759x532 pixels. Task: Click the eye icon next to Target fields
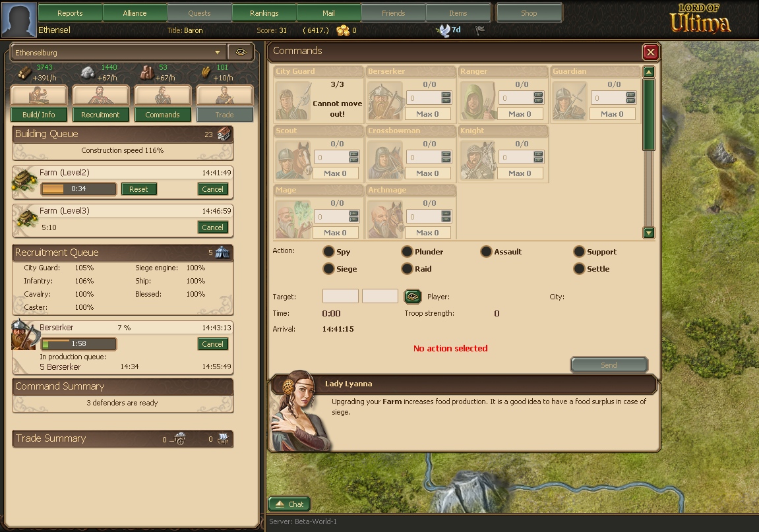point(412,296)
